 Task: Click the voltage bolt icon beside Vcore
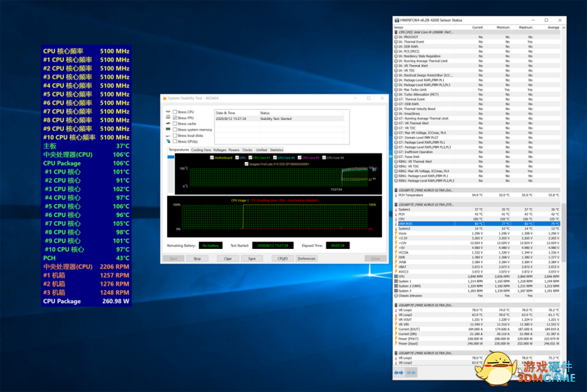[x=396, y=233]
